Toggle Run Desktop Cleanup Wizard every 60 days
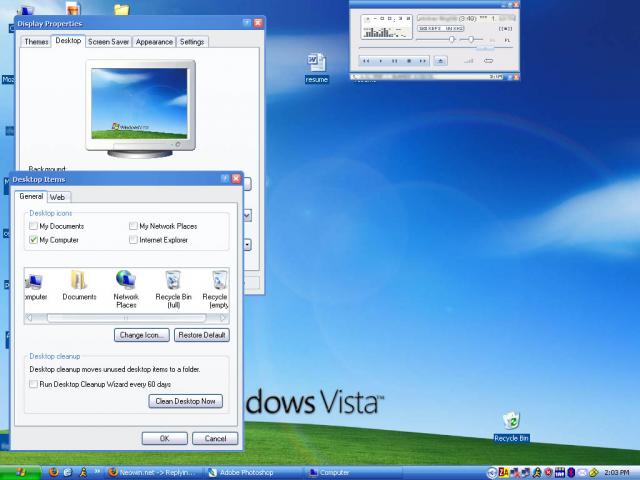The width and height of the screenshot is (640, 480). [x=34, y=384]
